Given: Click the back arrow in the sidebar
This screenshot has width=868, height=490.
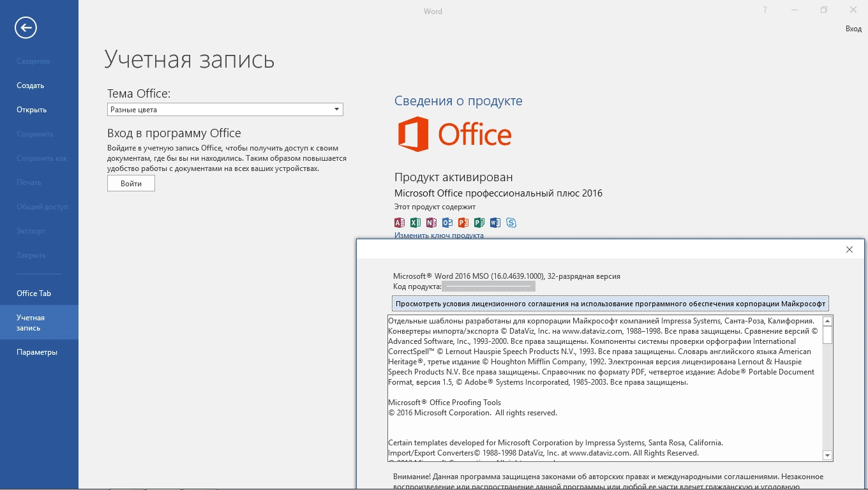Looking at the screenshot, I should pyautogui.click(x=26, y=27).
